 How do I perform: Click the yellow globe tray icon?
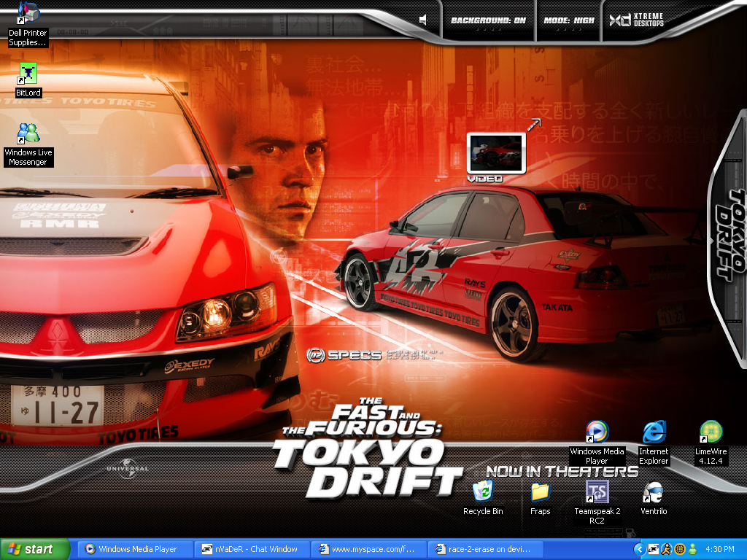(x=680, y=549)
